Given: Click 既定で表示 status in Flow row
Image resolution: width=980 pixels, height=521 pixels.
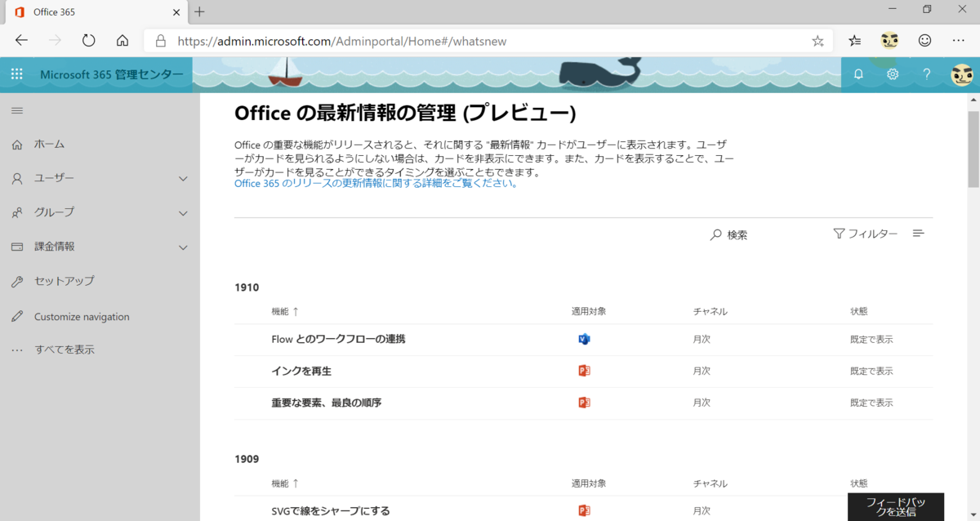Looking at the screenshot, I should click(x=871, y=339).
